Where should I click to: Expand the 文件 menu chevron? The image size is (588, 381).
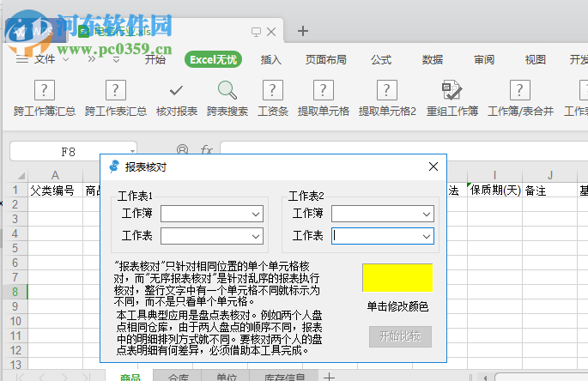[65, 59]
